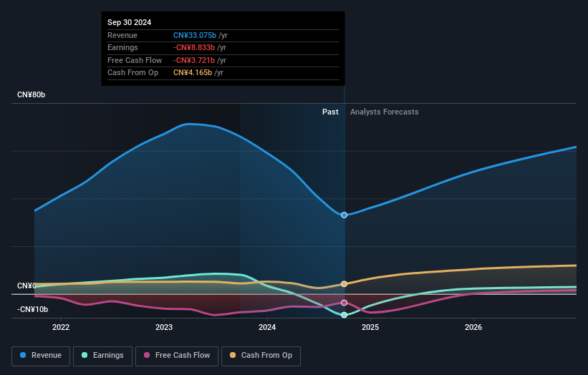Image resolution: width=588 pixels, height=375 pixels.
Task: Click the orange Cash From Op legend dot
Action: pos(233,355)
